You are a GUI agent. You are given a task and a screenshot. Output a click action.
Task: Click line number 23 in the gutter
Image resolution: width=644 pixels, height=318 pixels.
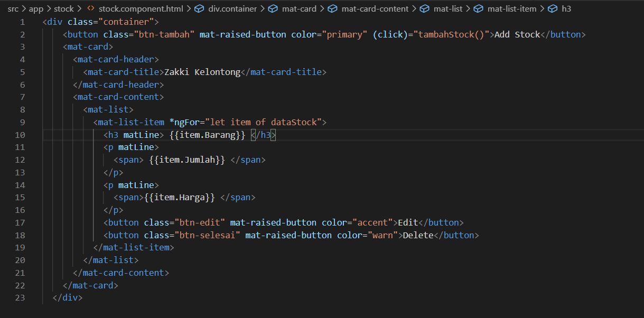pos(20,298)
